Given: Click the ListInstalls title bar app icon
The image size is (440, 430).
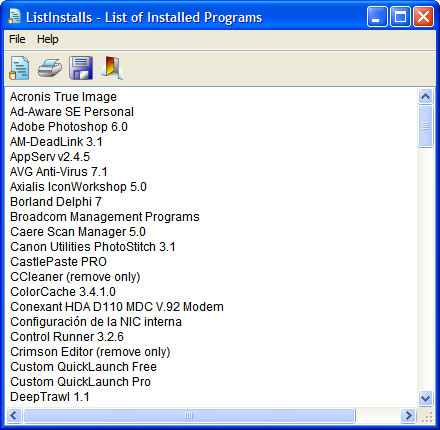Looking at the screenshot, I should point(14,16).
